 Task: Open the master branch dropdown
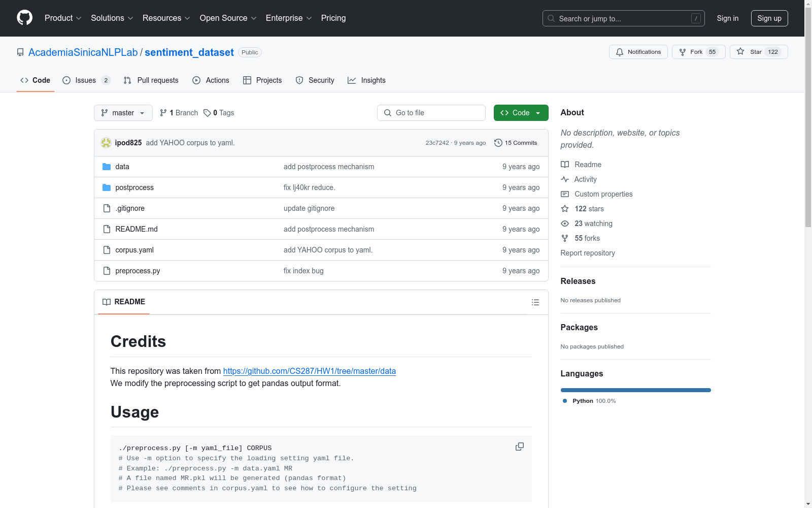pyautogui.click(x=123, y=113)
